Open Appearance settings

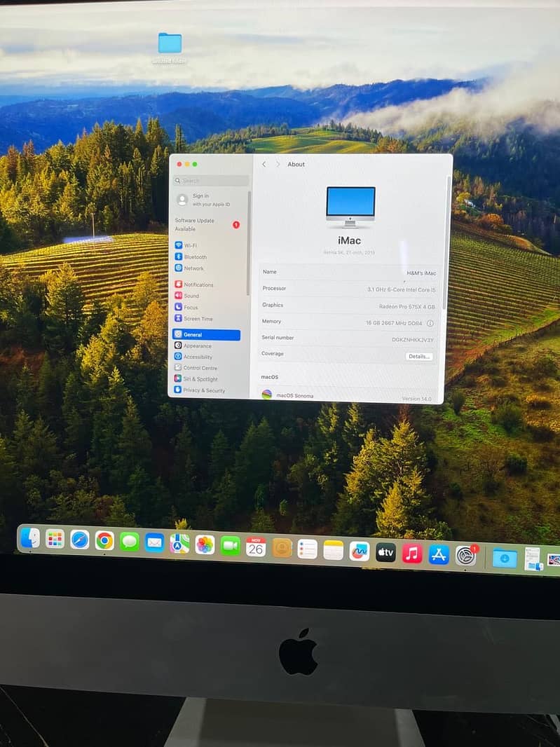(x=193, y=346)
